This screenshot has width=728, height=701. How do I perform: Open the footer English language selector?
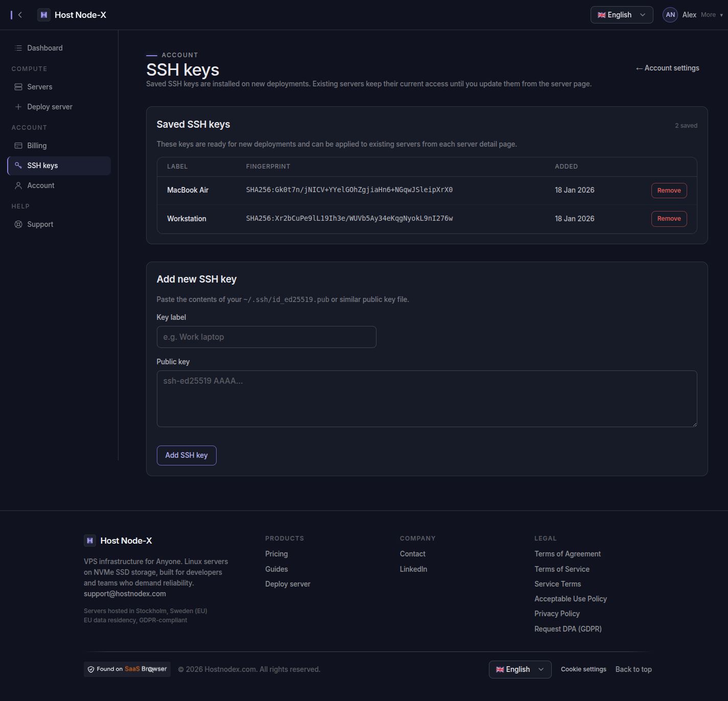[x=520, y=669]
